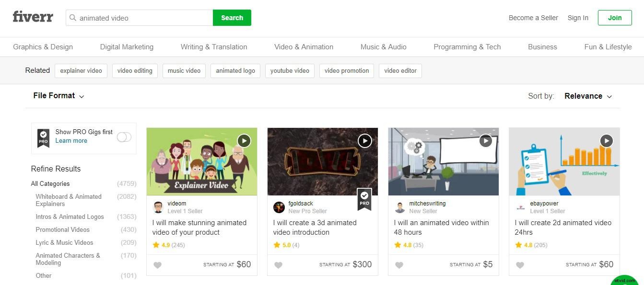
Task: Open the Sort by Relevance dropdown
Action: coord(587,96)
